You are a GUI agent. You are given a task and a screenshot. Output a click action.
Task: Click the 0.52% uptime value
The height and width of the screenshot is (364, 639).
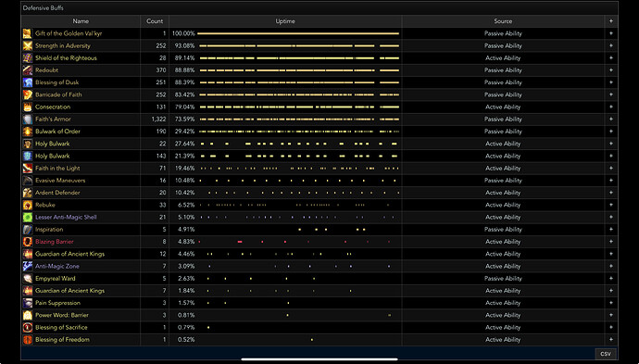point(186,340)
